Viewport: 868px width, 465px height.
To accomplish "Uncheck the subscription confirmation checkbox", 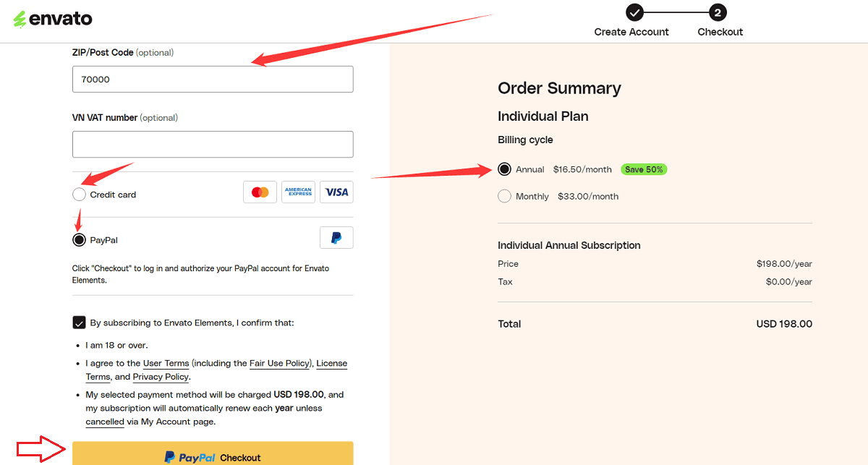I will (x=80, y=323).
